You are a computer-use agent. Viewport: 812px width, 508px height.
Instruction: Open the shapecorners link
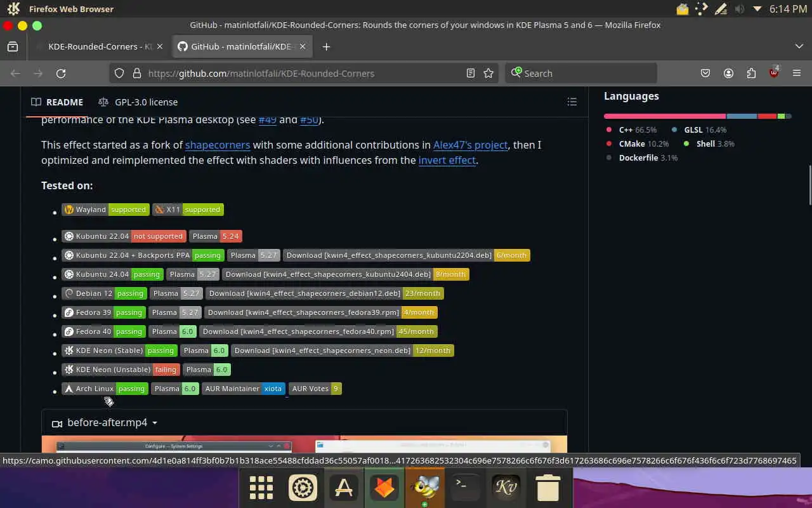click(218, 145)
